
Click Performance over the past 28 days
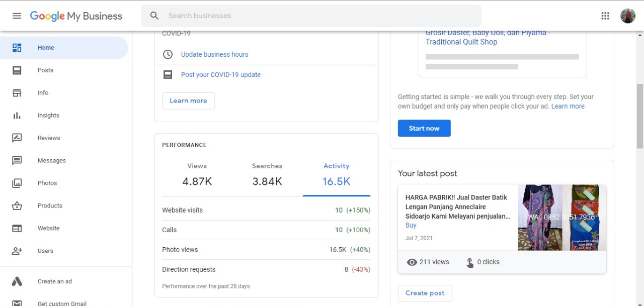click(206, 286)
